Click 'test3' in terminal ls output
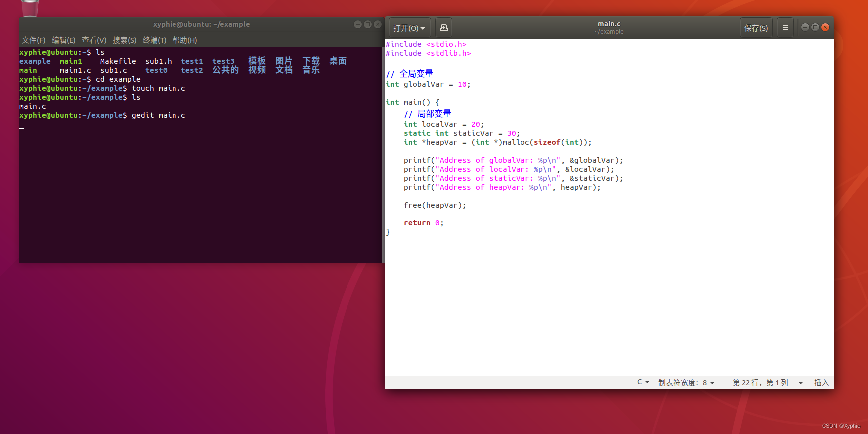The height and width of the screenshot is (434, 868). 223,61
